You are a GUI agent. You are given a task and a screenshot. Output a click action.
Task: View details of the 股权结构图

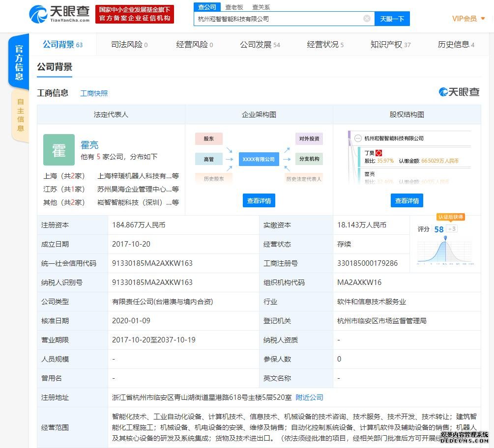point(407,200)
